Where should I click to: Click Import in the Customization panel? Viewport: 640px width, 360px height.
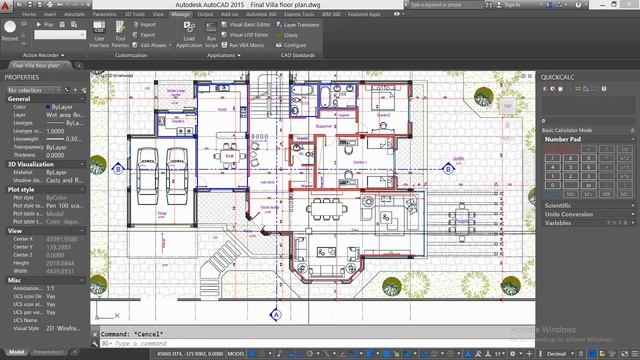(x=144, y=24)
